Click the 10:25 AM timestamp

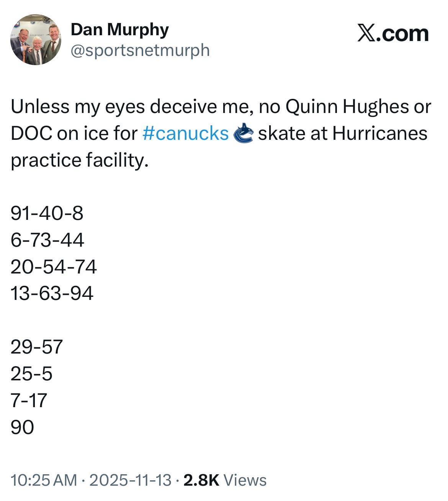(44, 480)
